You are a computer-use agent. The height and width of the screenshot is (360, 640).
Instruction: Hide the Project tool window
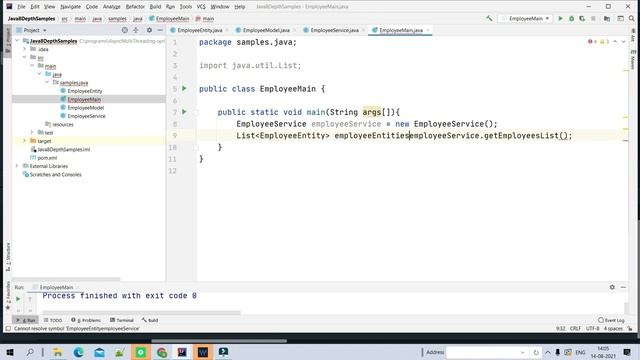click(x=160, y=30)
